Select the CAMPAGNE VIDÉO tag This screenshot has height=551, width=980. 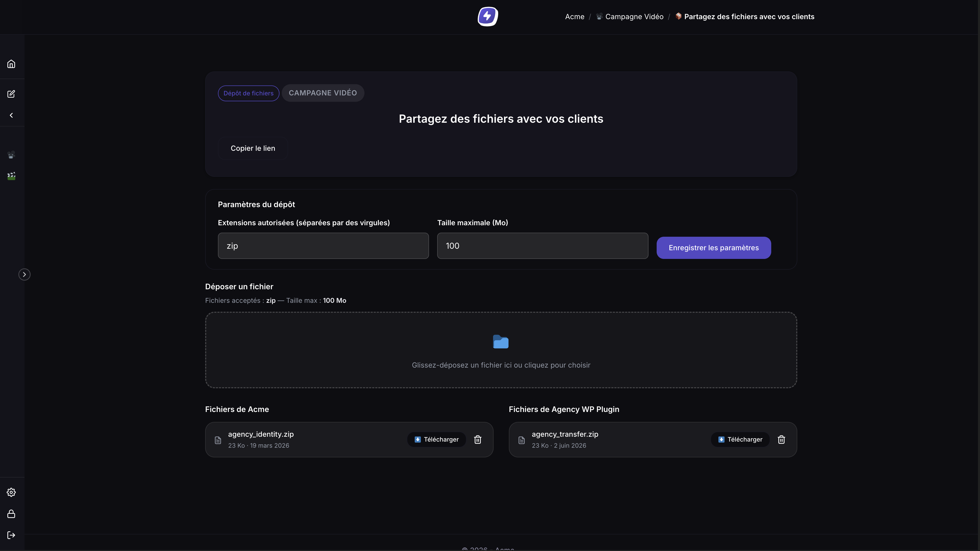coord(323,93)
